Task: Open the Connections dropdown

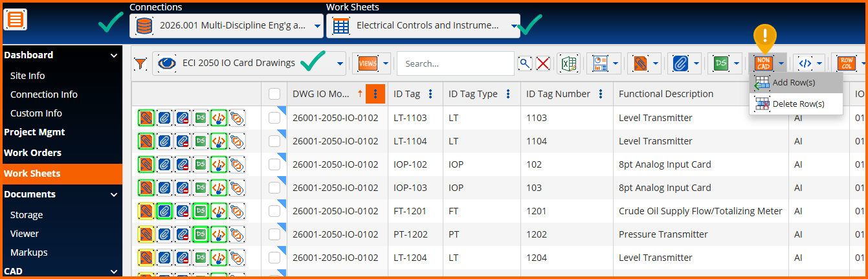Action: tap(227, 26)
